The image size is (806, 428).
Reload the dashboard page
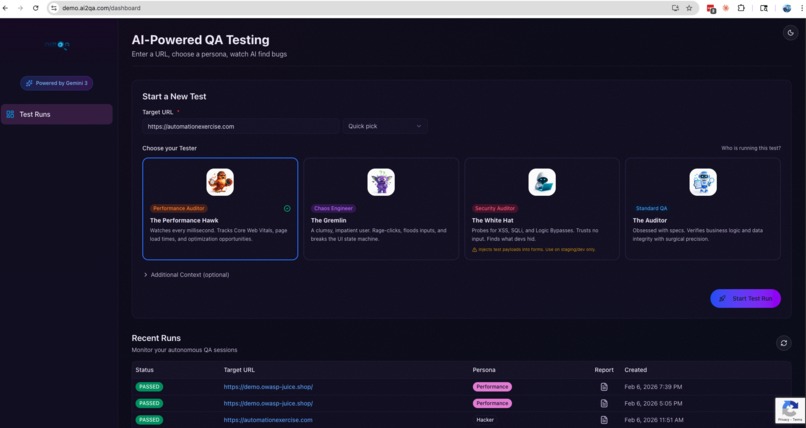[x=35, y=8]
